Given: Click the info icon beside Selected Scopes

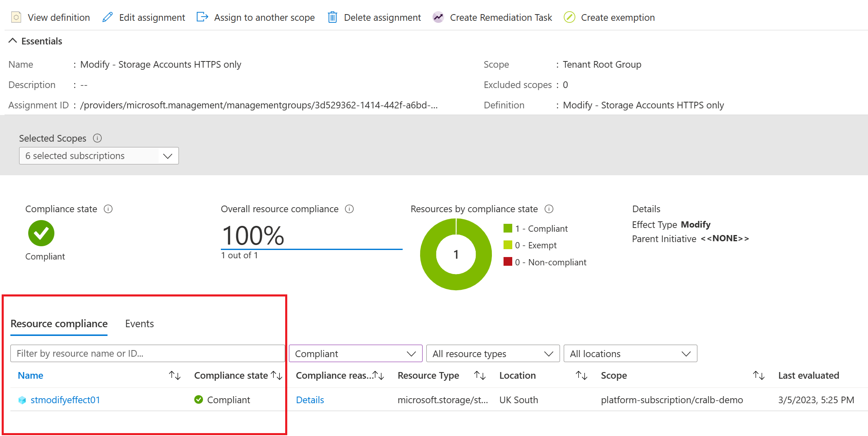Looking at the screenshot, I should click(x=98, y=138).
